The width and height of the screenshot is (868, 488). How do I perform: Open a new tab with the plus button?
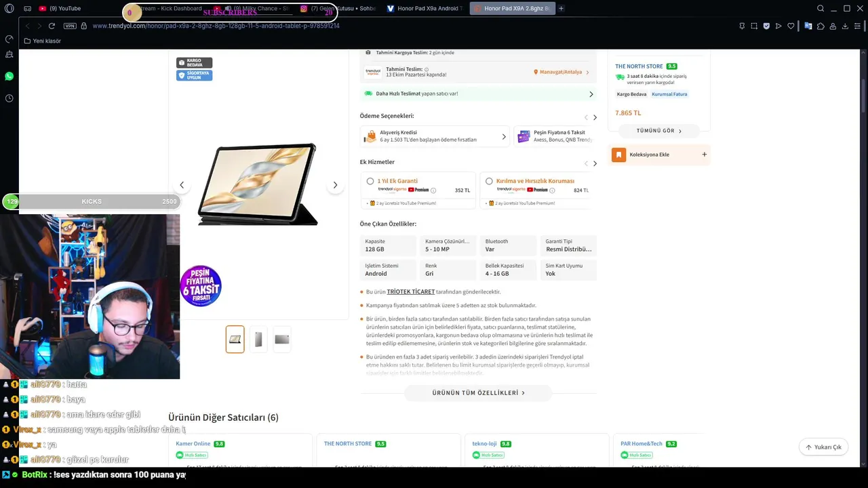click(561, 8)
